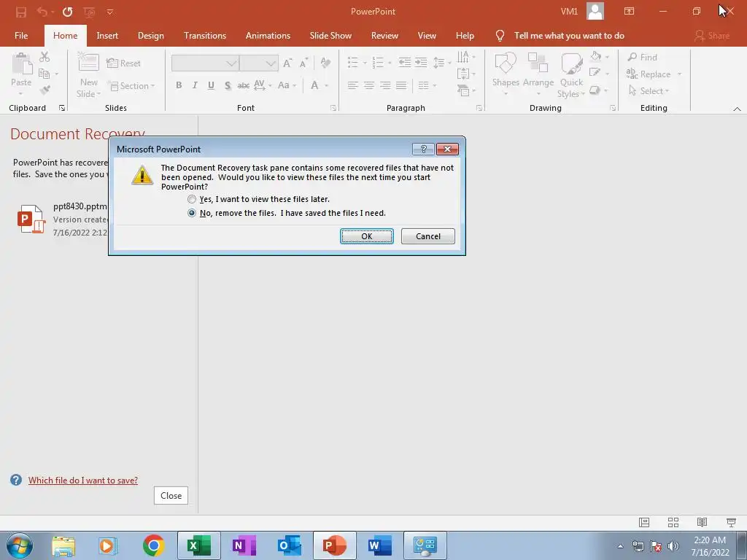Toggle Strikethrough formatting

(244, 85)
